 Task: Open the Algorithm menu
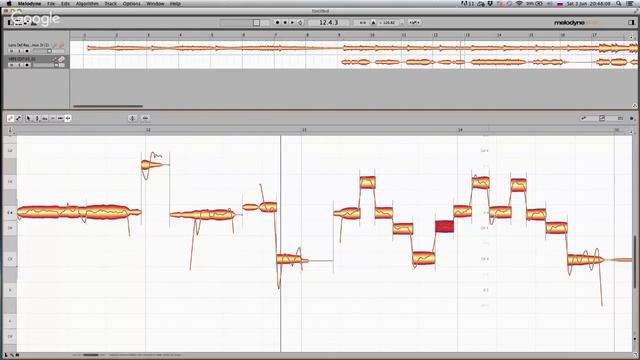coord(87,4)
